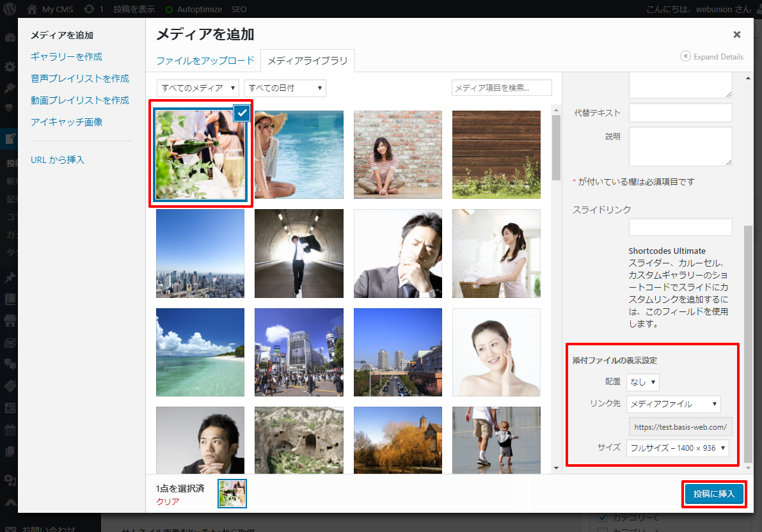Click the selected-item thumbnail beside 1点を選択済

[232, 494]
